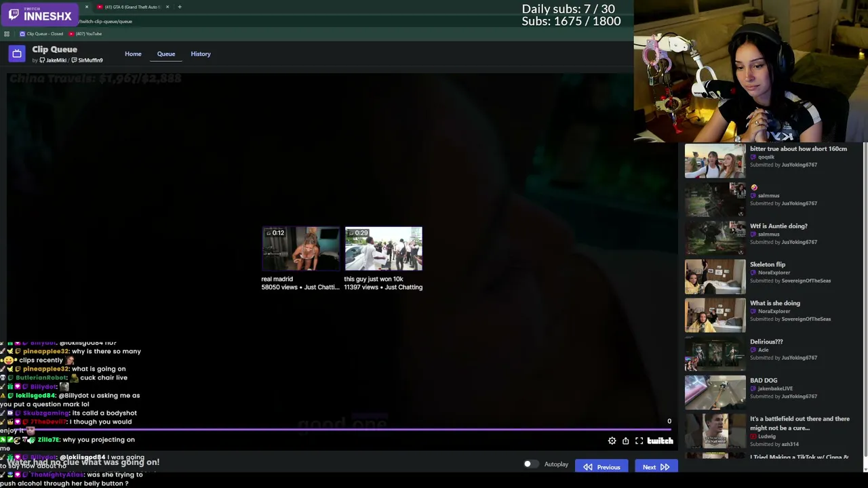The height and width of the screenshot is (488, 868).
Task: Select the 'Skeleton flip' clip thumbnail
Action: 715,277
